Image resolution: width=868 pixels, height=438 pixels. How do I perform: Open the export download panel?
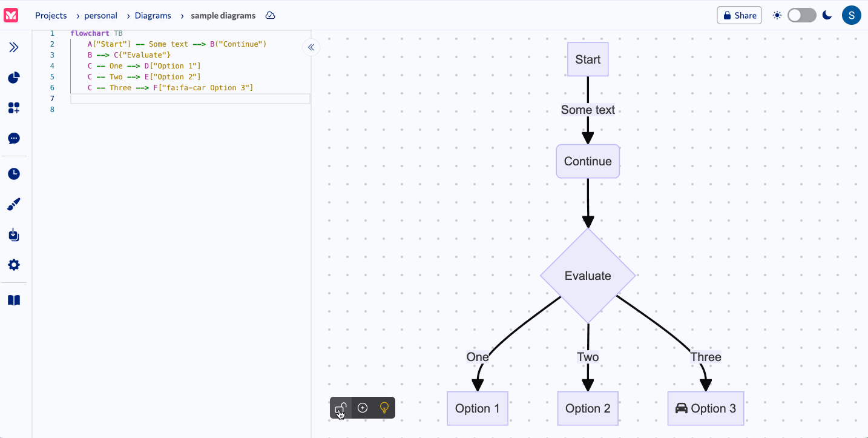[x=13, y=234]
